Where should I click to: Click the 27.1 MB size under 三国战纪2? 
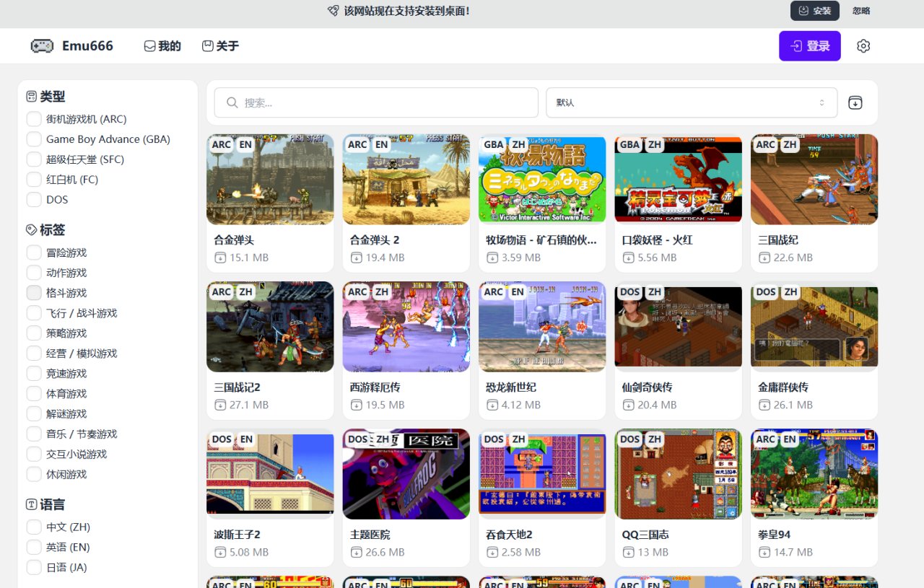point(249,405)
